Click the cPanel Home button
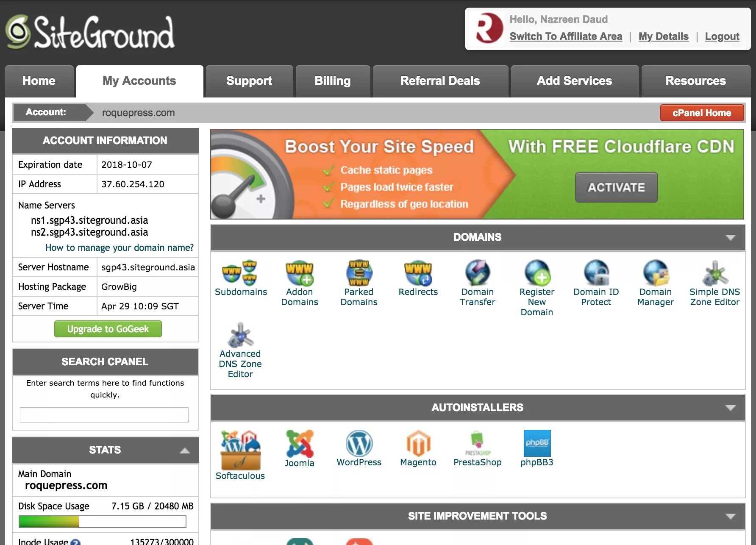 [x=702, y=113]
